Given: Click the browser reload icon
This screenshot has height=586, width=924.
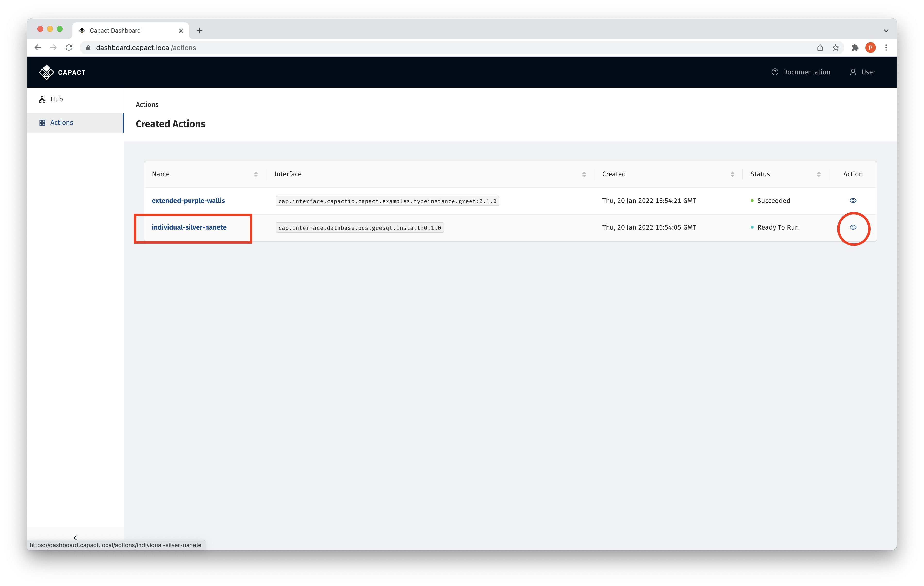Looking at the screenshot, I should pos(69,47).
